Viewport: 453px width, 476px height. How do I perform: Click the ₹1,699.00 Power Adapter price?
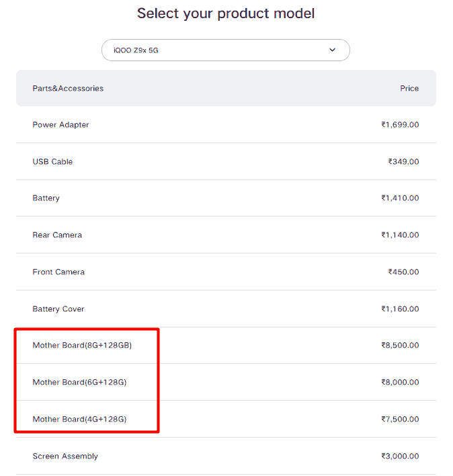tap(399, 125)
